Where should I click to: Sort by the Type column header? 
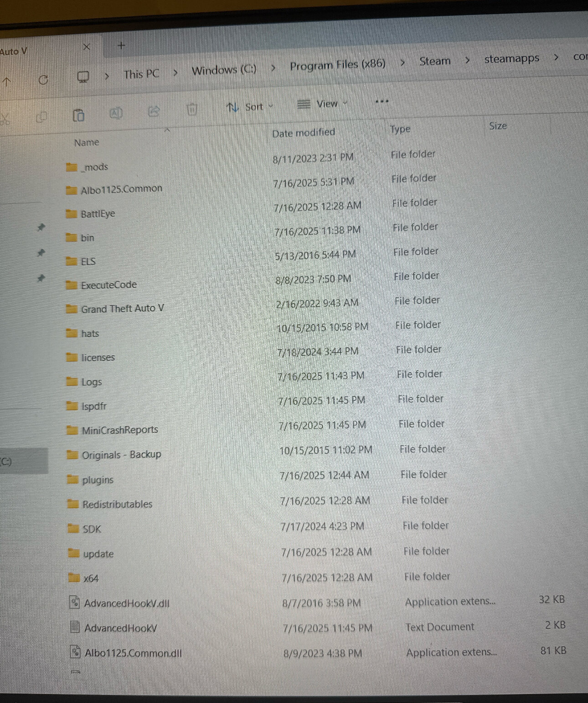click(x=400, y=129)
